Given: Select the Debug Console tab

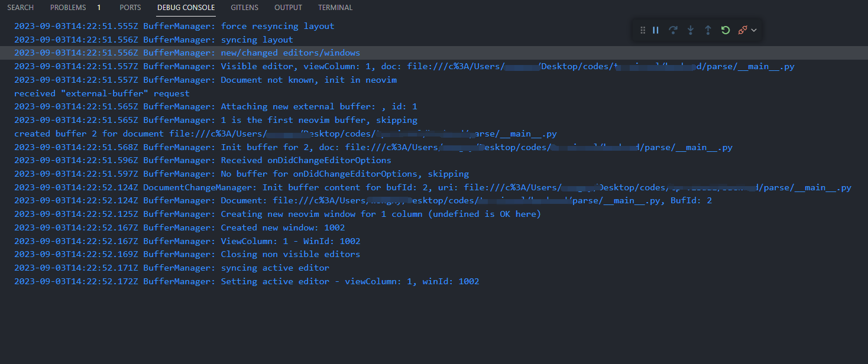Looking at the screenshot, I should pyautogui.click(x=186, y=8).
